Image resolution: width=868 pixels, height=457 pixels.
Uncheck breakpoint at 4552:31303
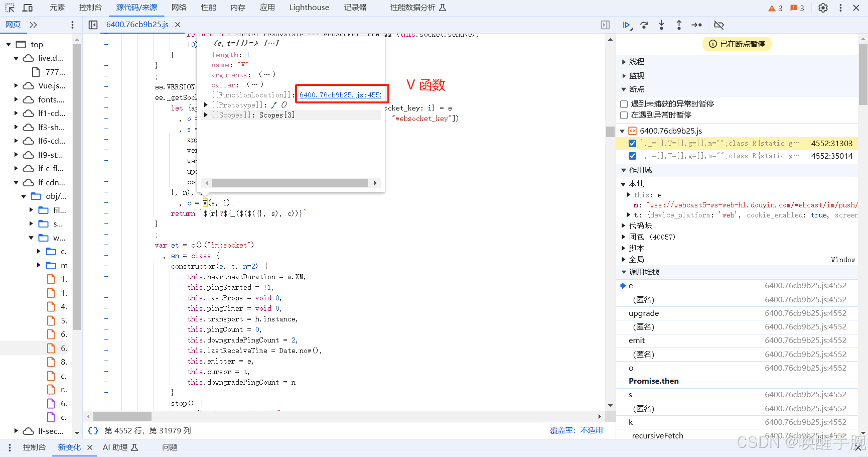click(x=632, y=143)
